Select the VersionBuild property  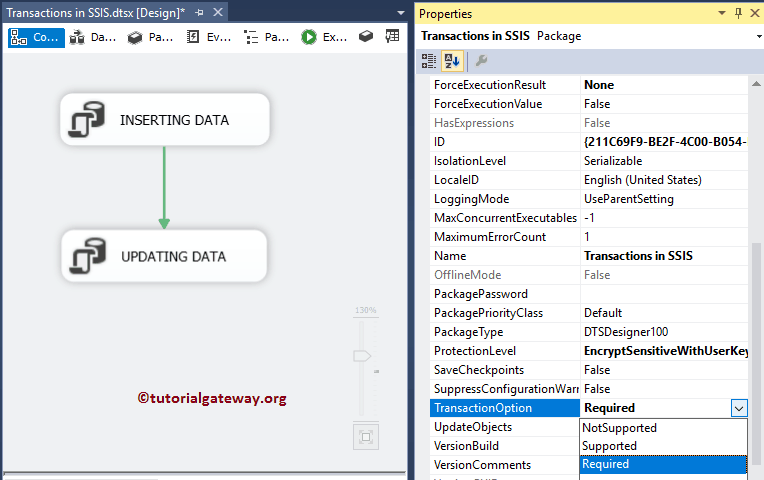point(505,446)
